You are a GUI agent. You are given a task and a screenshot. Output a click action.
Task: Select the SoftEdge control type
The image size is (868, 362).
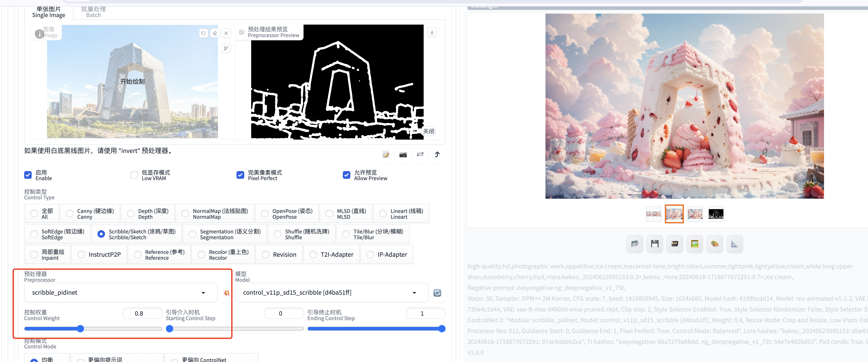[x=57, y=234]
